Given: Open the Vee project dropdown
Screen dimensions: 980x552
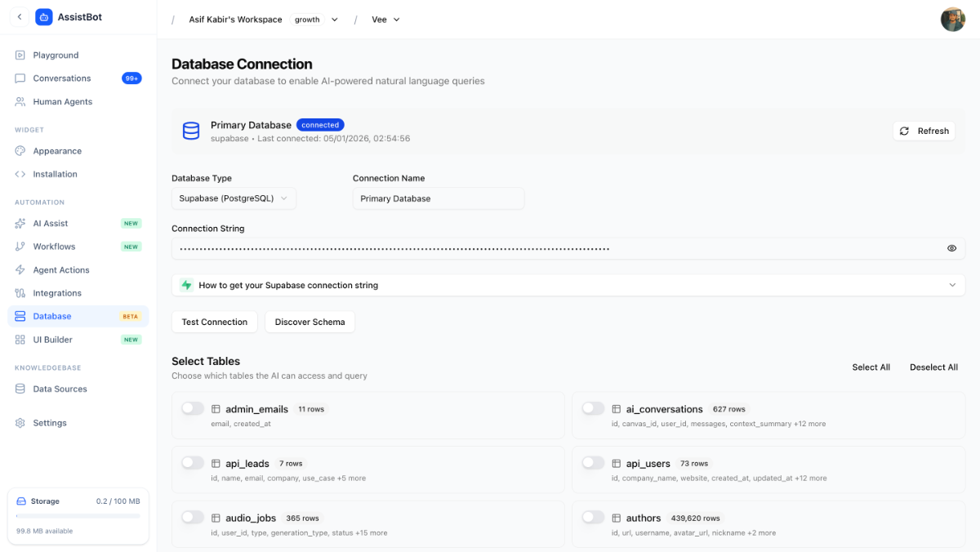Looking at the screenshot, I should click(385, 20).
